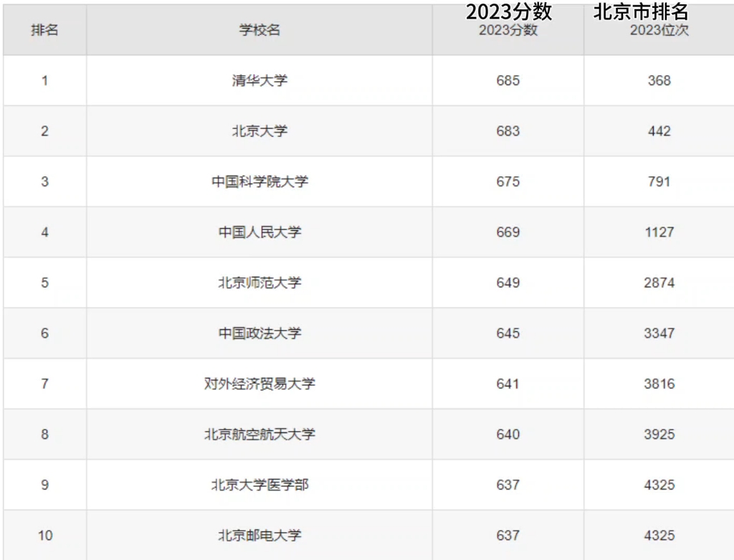Screen dimensions: 734x560
Task: Click 北京航空航天大学 in the table
Action: pyautogui.click(x=259, y=435)
